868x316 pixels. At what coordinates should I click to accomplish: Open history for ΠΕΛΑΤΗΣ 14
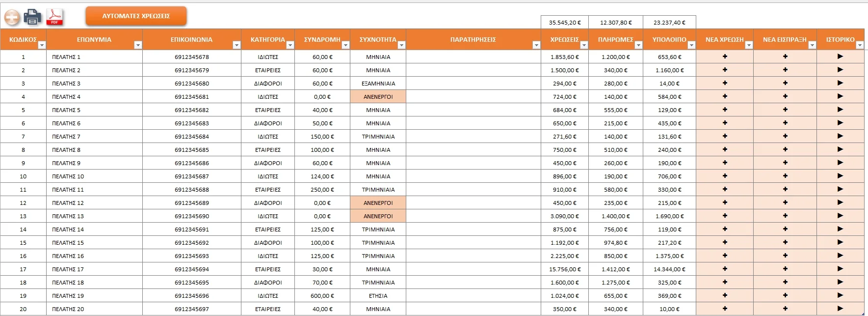pyautogui.click(x=841, y=229)
